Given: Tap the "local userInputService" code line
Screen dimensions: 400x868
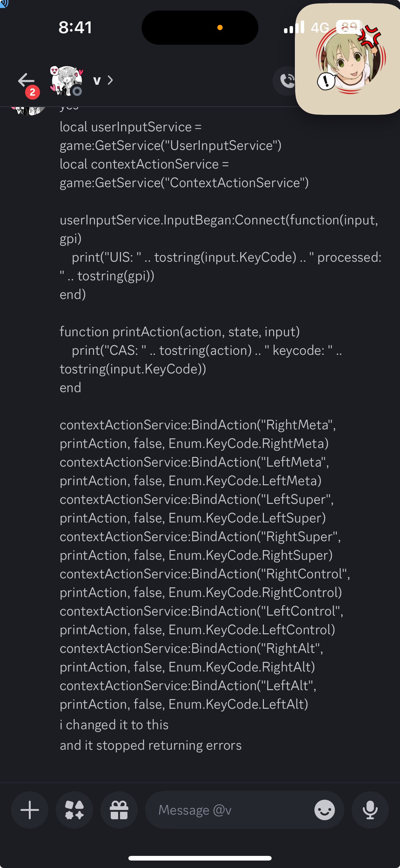Looking at the screenshot, I should [130, 127].
